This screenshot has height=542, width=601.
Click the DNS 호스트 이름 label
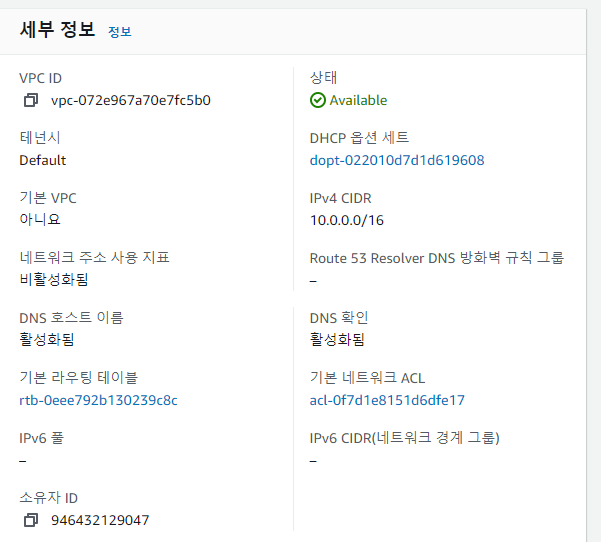(x=71, y=318)
